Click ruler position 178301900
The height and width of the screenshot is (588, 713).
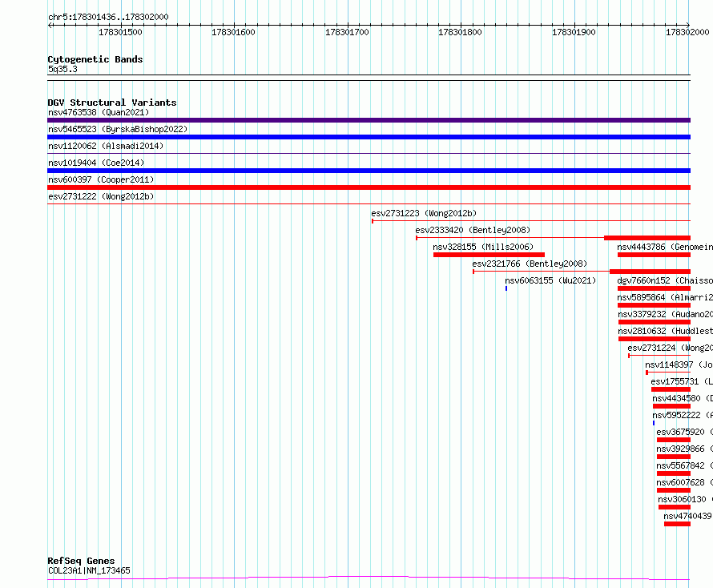tap(574, 32)
